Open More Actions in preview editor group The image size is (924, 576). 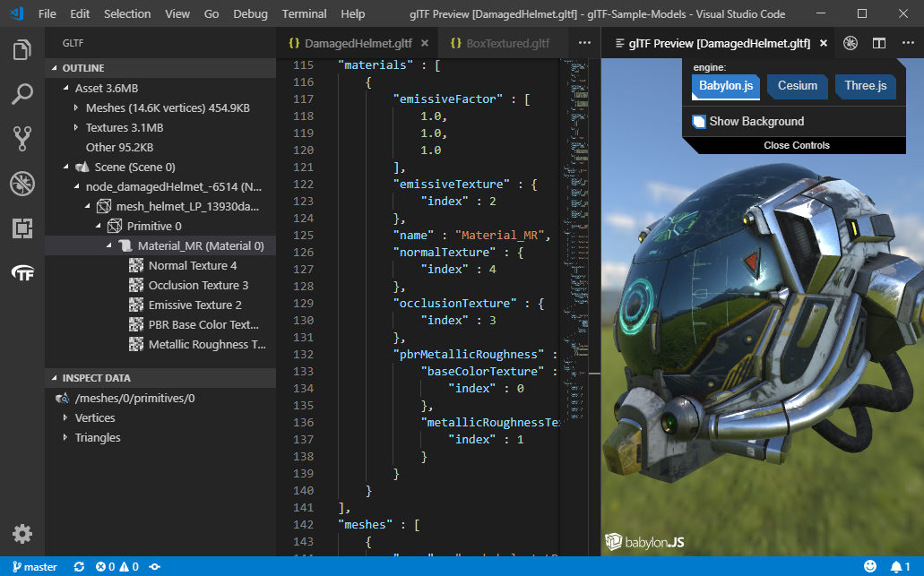pos(908,43)
